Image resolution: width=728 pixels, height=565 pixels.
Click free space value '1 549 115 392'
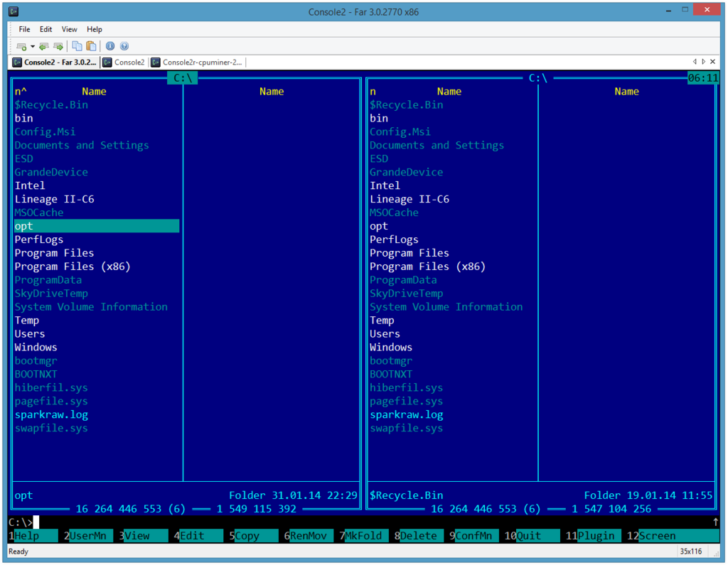pos(256,509)
